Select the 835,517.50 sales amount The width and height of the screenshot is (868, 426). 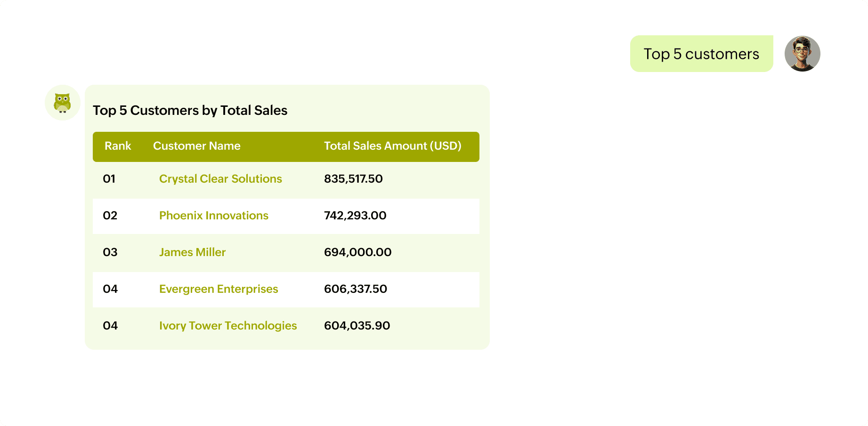(353, 179)
